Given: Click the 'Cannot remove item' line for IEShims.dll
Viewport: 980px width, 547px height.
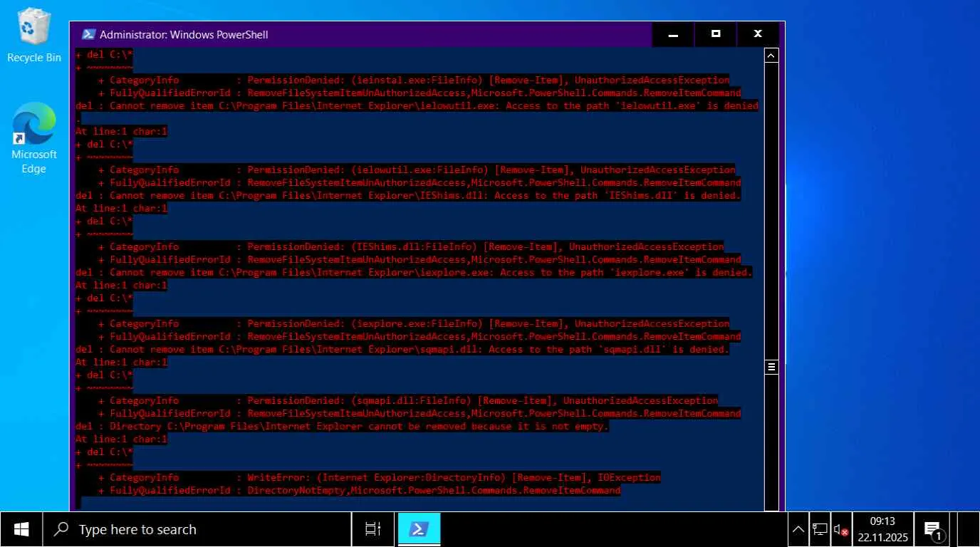Looking at the screenshot, I should click(408, 195).
